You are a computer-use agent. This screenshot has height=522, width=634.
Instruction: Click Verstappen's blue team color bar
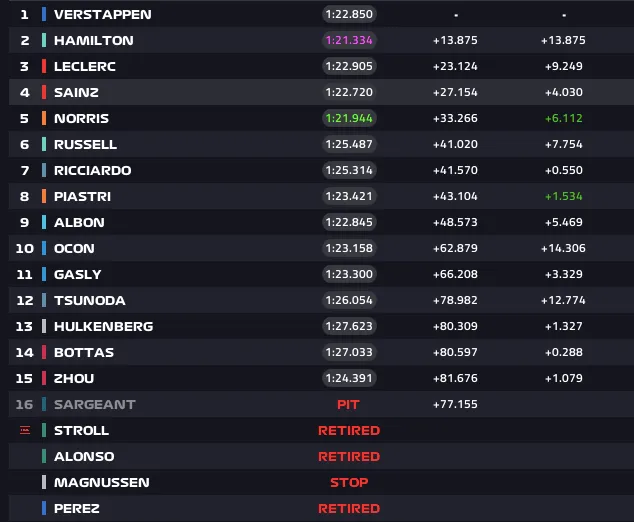click(44, 14)
